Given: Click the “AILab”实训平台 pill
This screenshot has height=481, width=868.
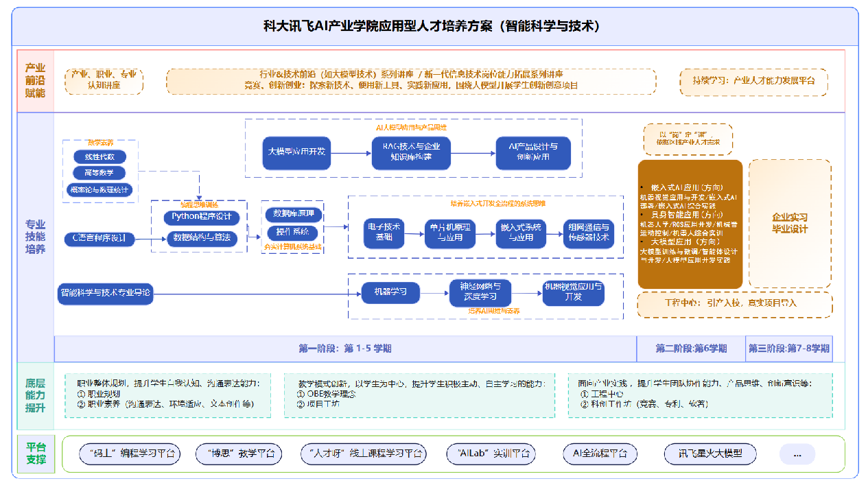Looking at the screenshot, I should click(x=491, y=454).
